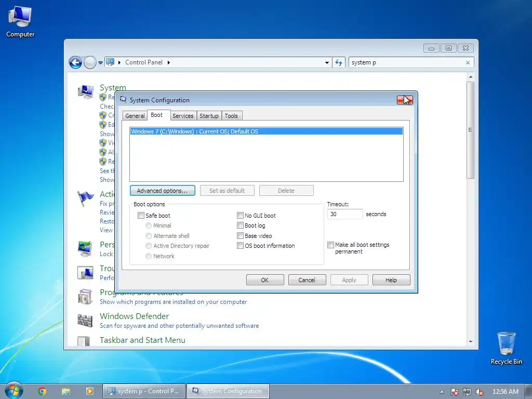Click the scrollbar up arrow in Control Panel
Screen dimensions: 532x399
pyautogui.click(x=471, y=77)
